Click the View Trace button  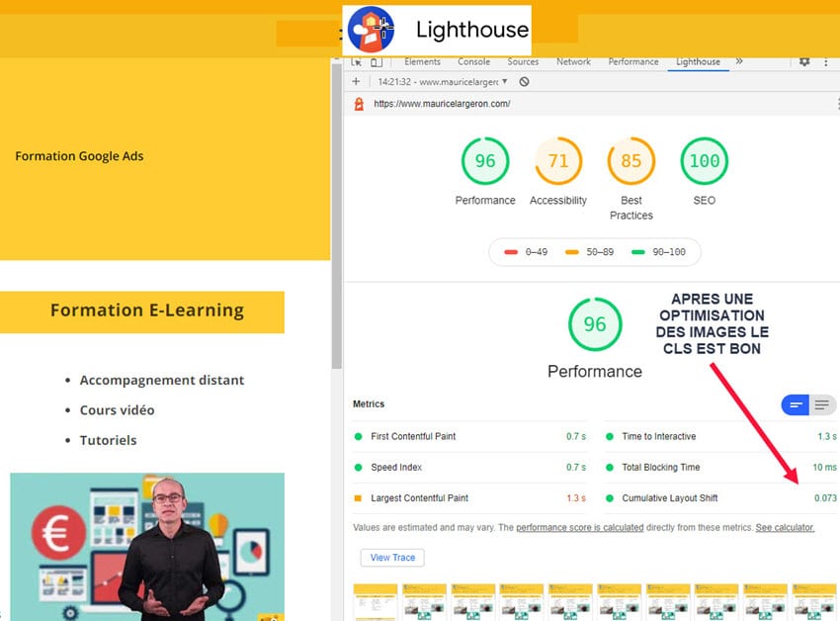tap(392, 558)
